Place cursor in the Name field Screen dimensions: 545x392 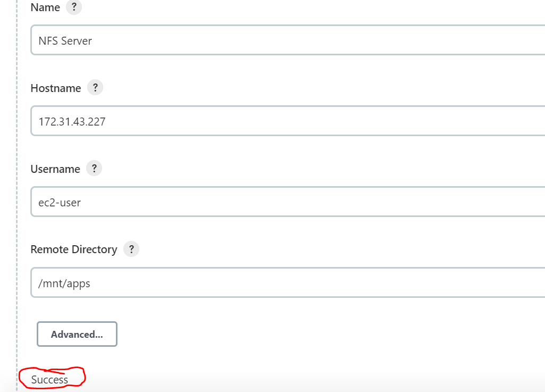[213, 40]
